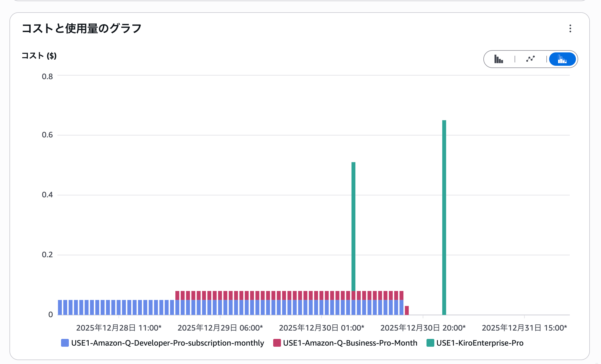Toggle the USE1-Amazon-Q-Business-Pro-Month legend label

(x=350, y=343)
